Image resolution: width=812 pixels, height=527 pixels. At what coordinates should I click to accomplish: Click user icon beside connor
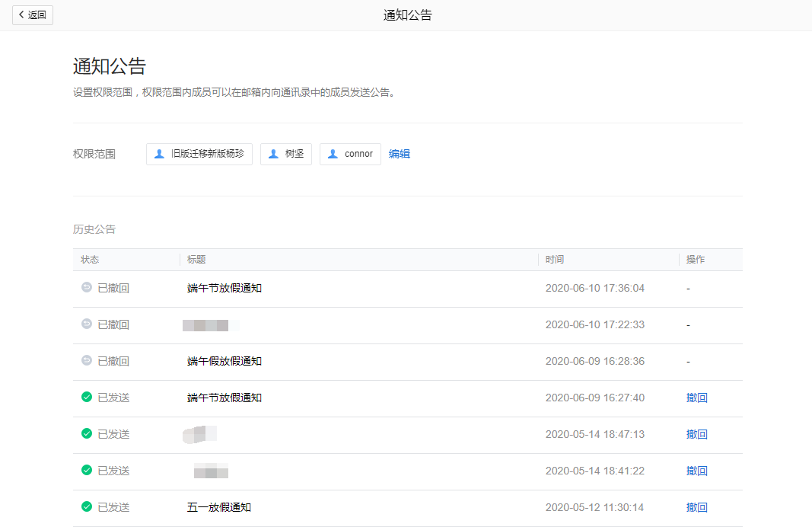coord(333,154)
